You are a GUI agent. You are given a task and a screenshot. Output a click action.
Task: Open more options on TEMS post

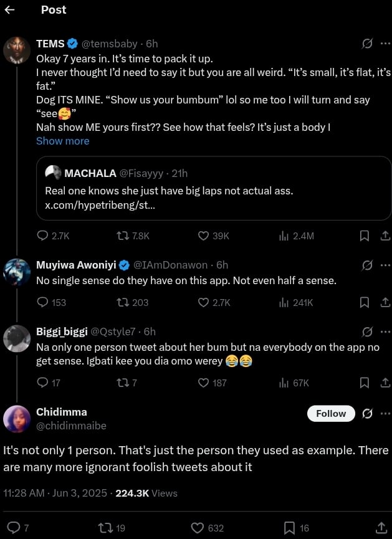click(385, 44)
